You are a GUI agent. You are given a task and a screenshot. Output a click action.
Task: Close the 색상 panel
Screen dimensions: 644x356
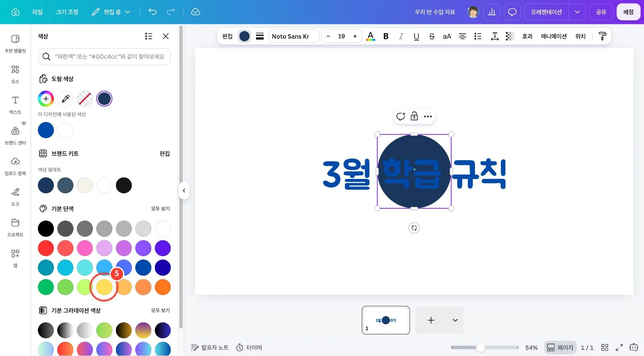tap(165, 36)
